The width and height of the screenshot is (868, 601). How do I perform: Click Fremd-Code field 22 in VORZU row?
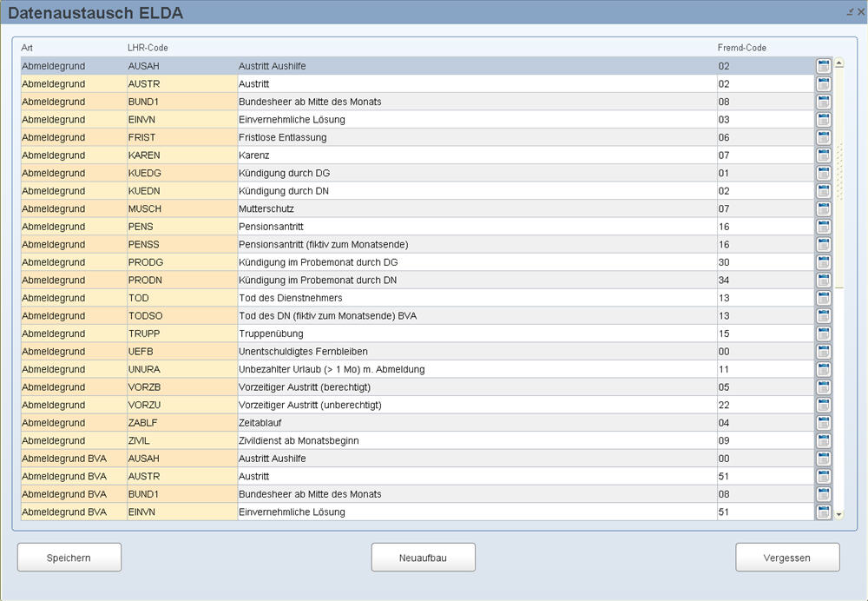[x=766, y=405]
